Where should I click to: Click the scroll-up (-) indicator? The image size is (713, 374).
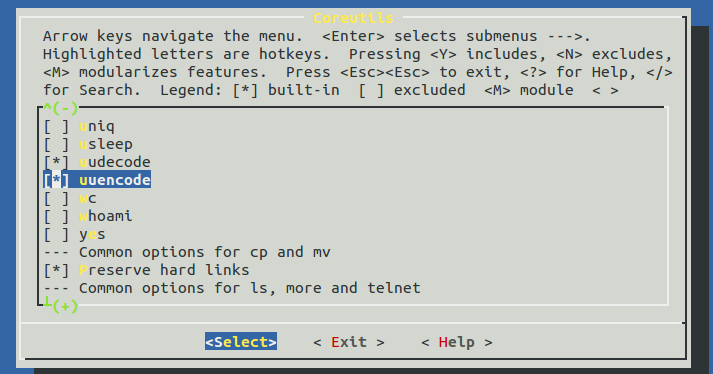point(61,108)
